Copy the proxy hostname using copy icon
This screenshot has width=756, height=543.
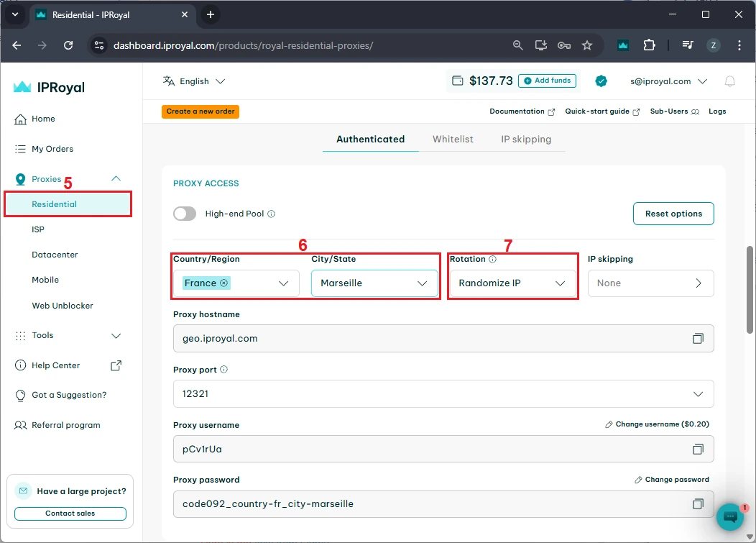click(697, 339)
